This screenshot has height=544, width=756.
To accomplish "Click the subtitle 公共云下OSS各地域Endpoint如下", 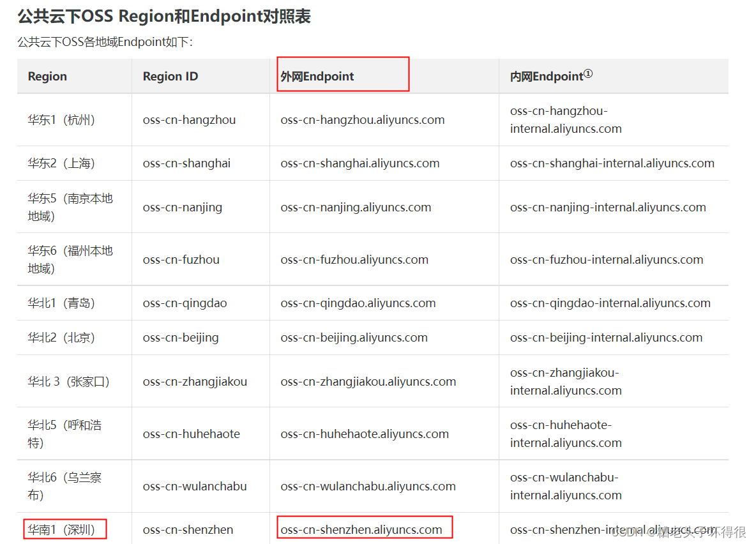I will click(105, 42).
